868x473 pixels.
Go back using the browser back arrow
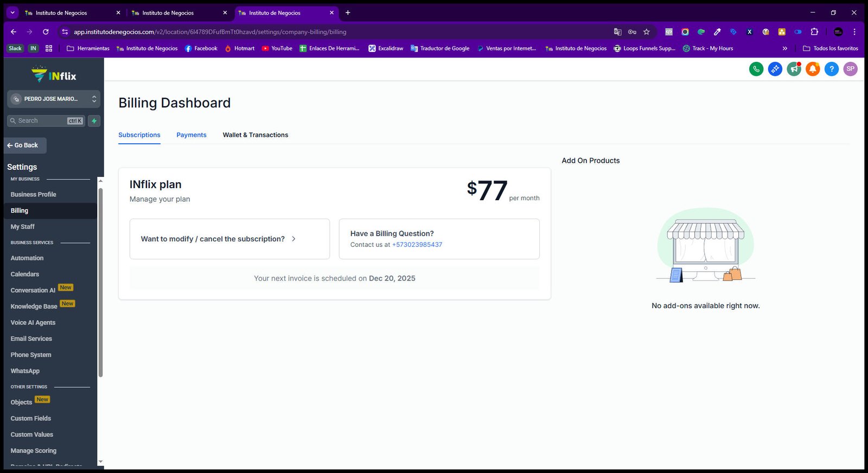click(14, 32)
